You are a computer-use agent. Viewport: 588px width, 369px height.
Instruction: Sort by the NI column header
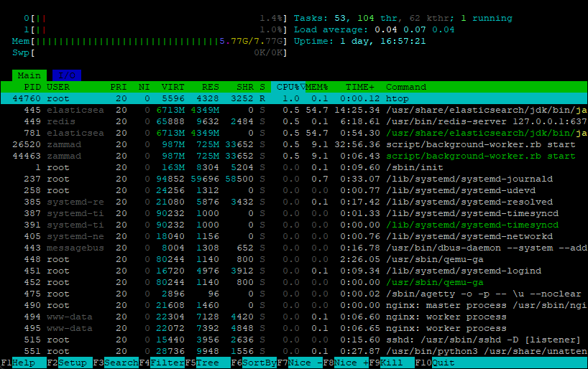[x=144, y=87]
